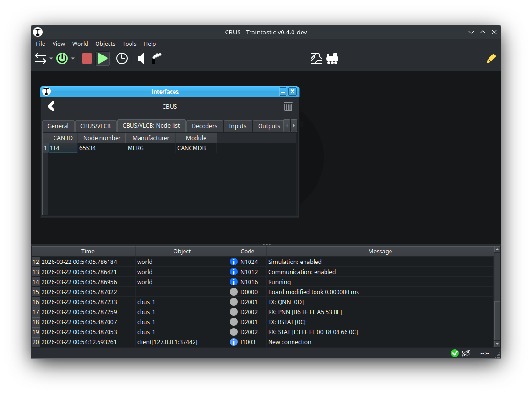The height and width of the screenshot is (395, 532).
Task: Open the Objects menu
Action: [x=105, y=44]
